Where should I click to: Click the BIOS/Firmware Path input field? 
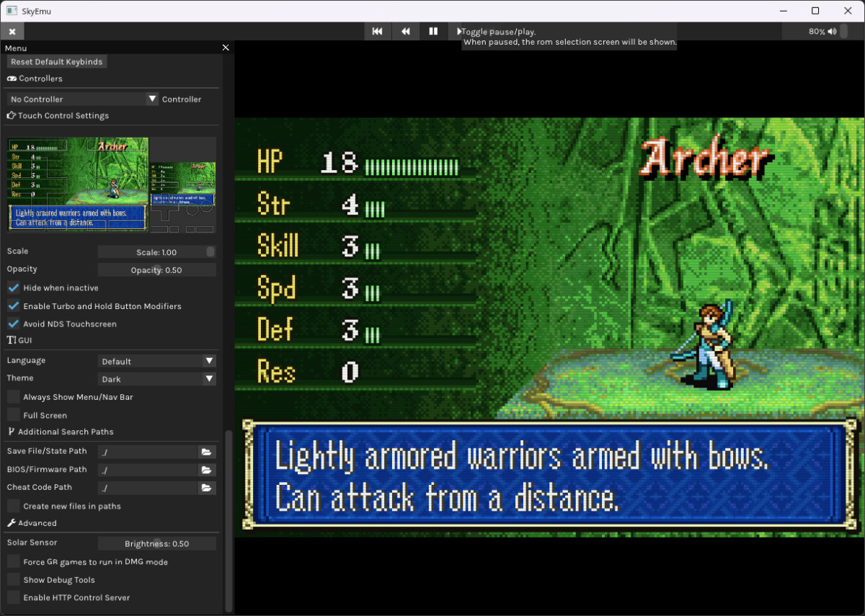coord(147,470)
